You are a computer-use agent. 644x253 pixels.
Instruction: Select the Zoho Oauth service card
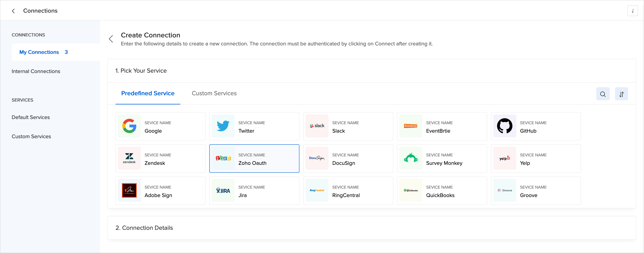pos(254,158)
